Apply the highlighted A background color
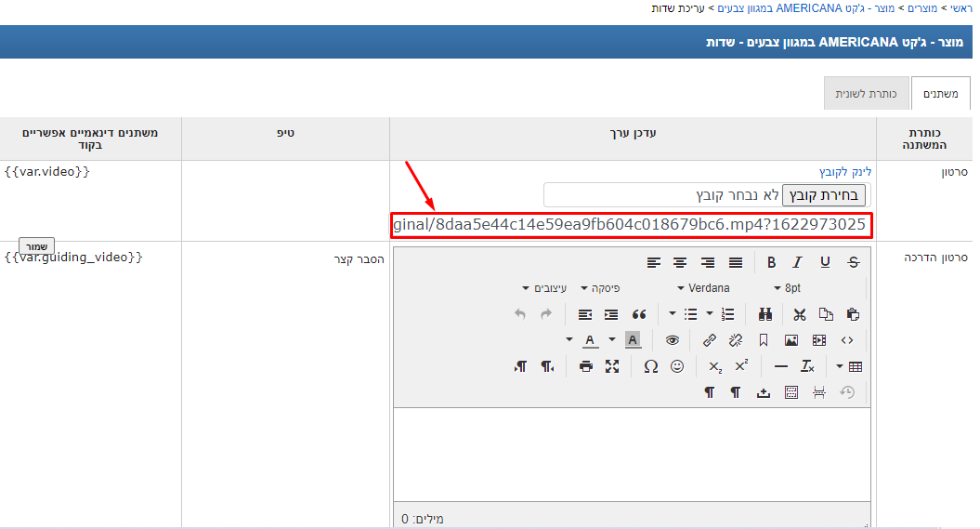The height and width of the screenshot is (529, 980). (633, 340)
